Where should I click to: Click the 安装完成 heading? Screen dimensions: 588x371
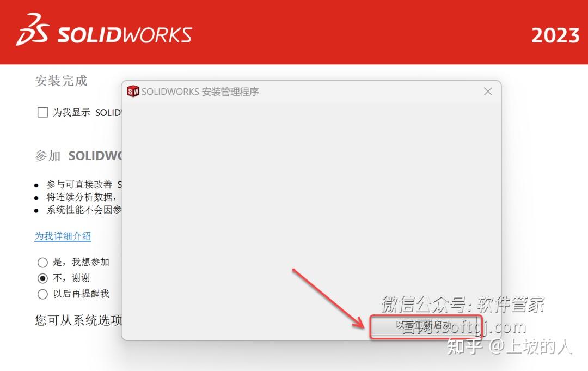(x=60, y=81)
